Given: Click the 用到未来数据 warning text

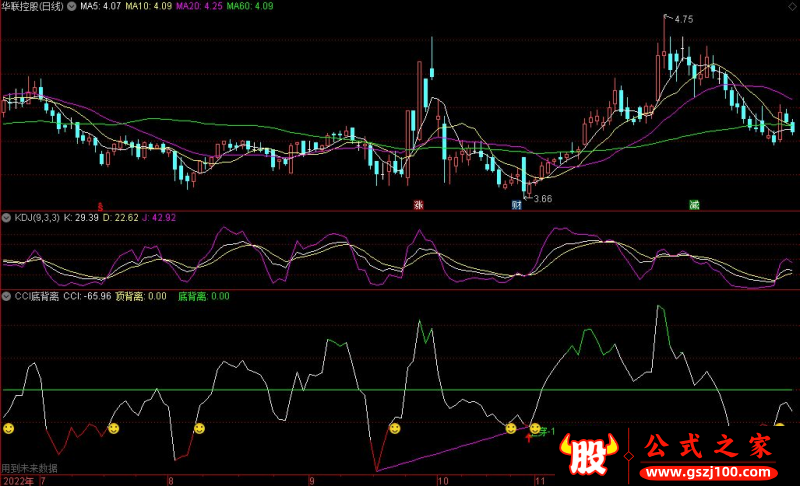Looking at the screenshot, I should pos(29,468).
